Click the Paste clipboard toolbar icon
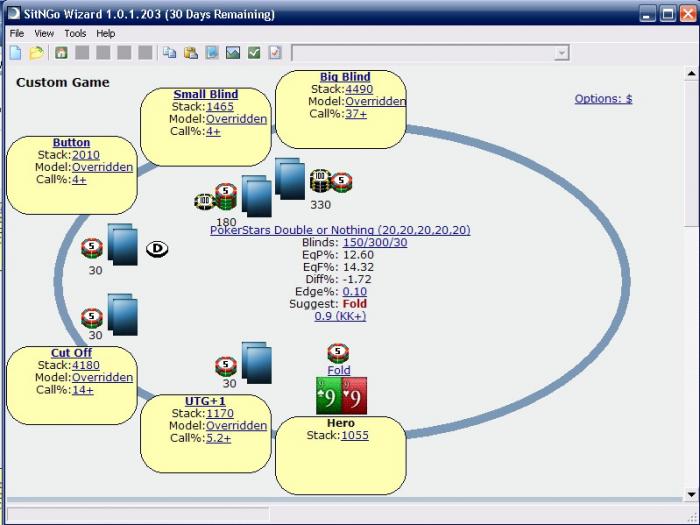The height and width of the screenshot is (525, 700). coord(191,53)
